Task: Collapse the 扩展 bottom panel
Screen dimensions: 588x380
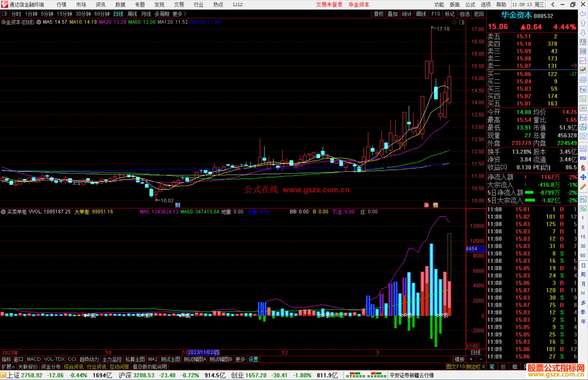Action: coord(8,367)
